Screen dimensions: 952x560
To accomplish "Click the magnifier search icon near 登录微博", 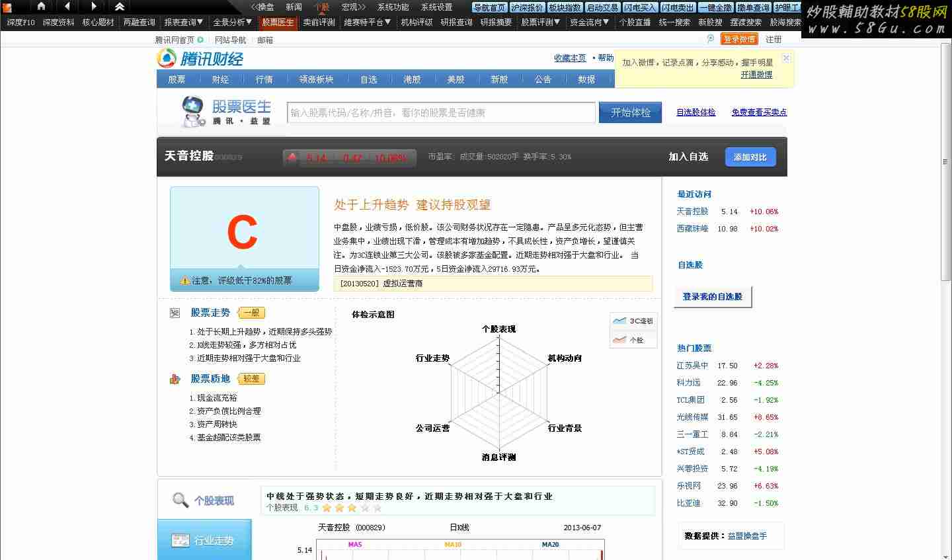I will point(711,39).
